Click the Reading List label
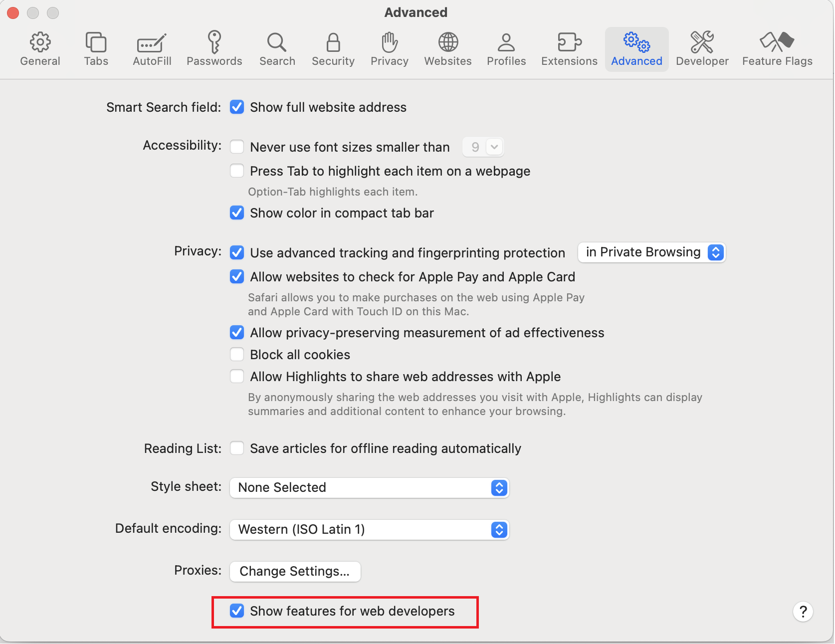 click(x=183, y=448)
